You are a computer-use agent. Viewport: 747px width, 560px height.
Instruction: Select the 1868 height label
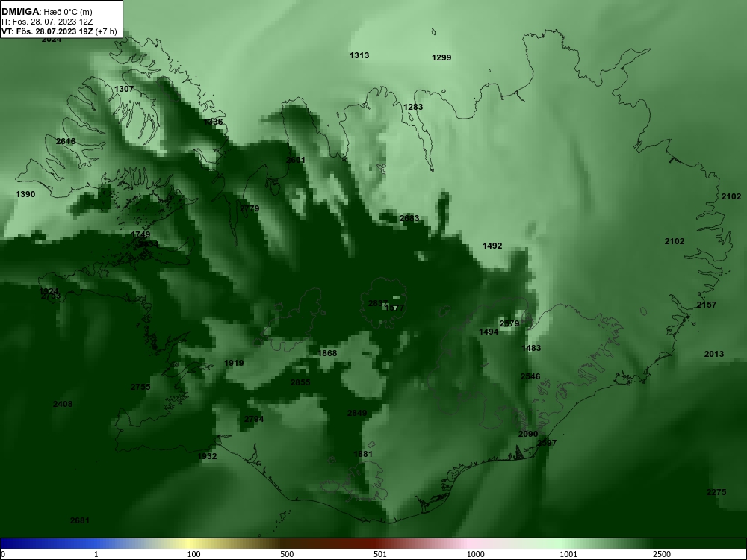[327, 353]
